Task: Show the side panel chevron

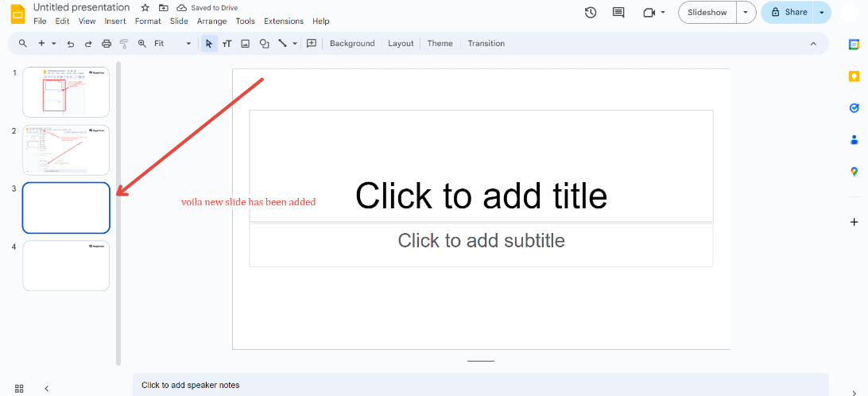Action: pyautogui.click(x=854, y=392)
